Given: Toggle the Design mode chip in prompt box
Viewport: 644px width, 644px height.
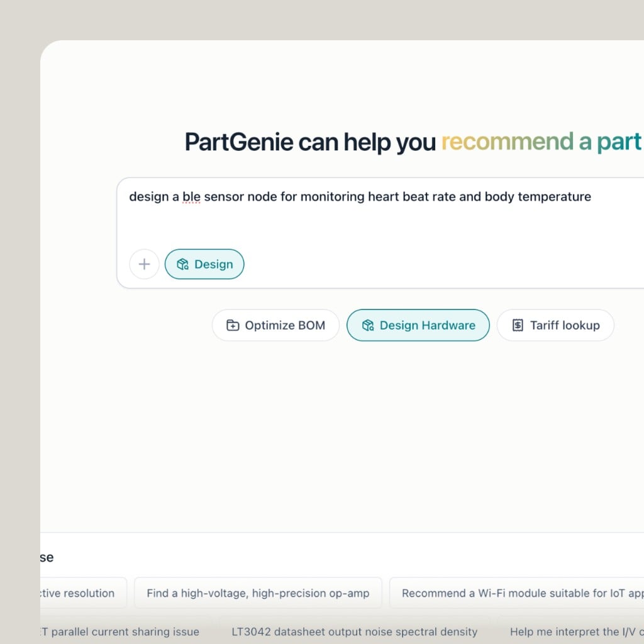Looking at the screenshot, I should 204,264.
